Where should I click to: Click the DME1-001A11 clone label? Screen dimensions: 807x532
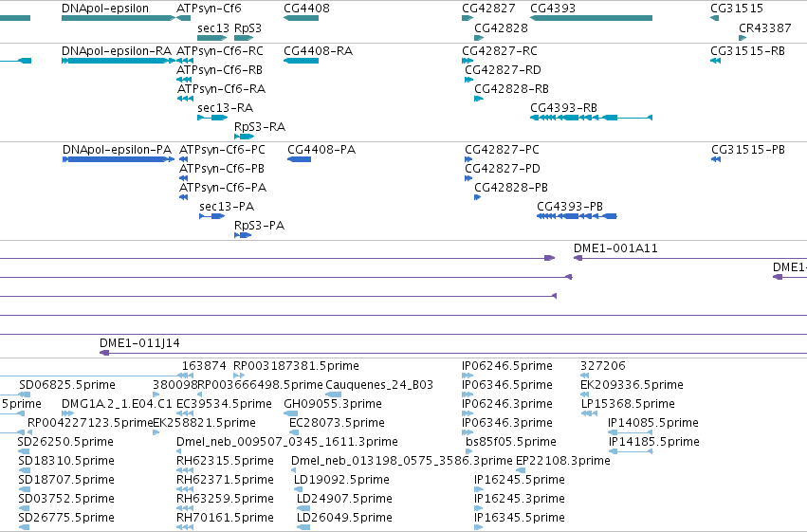click(x=615, y=248)
